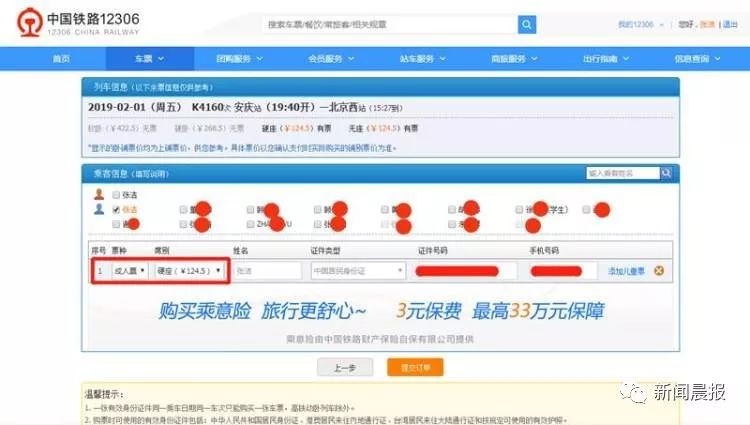
Task: Click the 退出 logout link
Action: 730,24
